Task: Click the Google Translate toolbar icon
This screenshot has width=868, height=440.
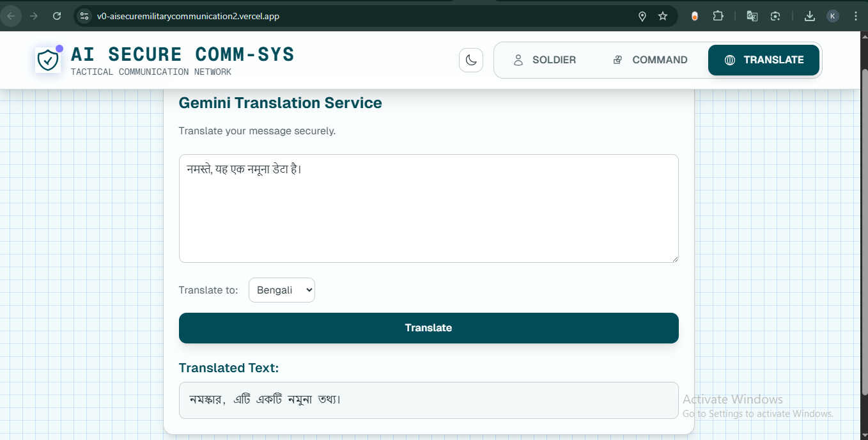Action: 752,16
